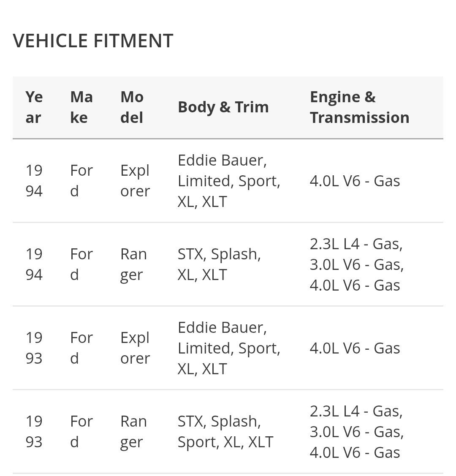
Task: Click the 1994 Explorer 4.0L V6 engine cell
Action: tap(355, 181)
